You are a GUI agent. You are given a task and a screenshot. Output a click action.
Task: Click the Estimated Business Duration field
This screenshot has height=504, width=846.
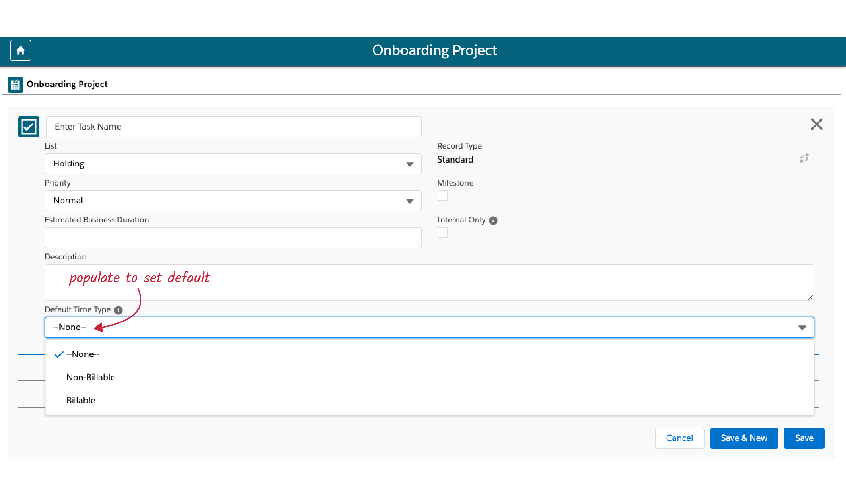(233, 237)
